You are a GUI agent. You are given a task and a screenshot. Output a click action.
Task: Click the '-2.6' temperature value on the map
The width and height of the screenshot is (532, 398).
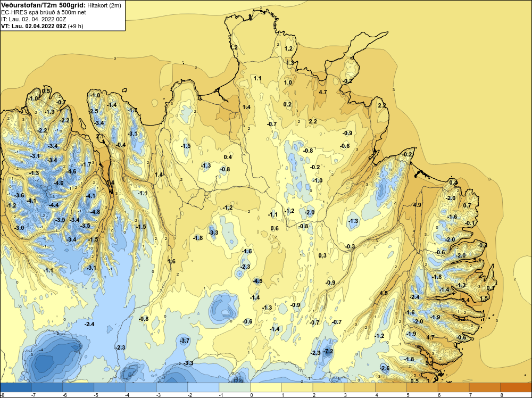click(385, 369)
